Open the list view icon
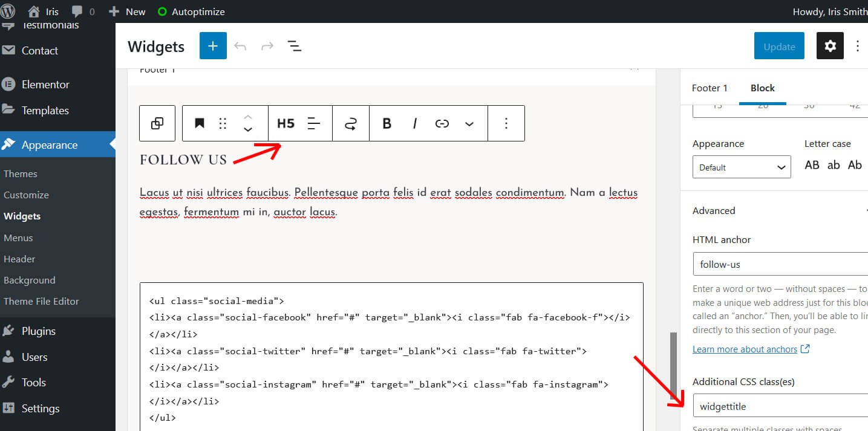Screen dimensions: 868x431 pos(295,47)
